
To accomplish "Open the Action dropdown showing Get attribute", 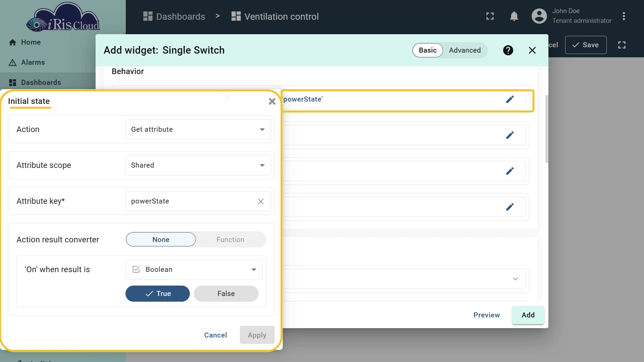I will click(198, 129).
